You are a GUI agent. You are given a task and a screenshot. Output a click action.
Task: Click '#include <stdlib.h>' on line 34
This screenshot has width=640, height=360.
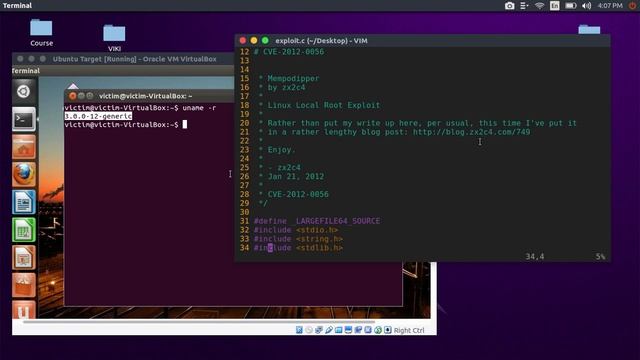pyautogui.click(x=298, y=248)
